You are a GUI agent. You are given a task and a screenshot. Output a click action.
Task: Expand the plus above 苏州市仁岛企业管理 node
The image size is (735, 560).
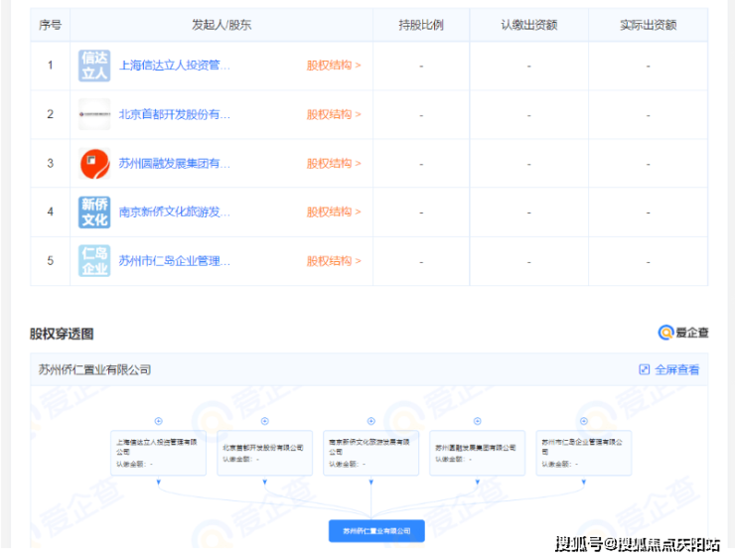pos(584,421)
